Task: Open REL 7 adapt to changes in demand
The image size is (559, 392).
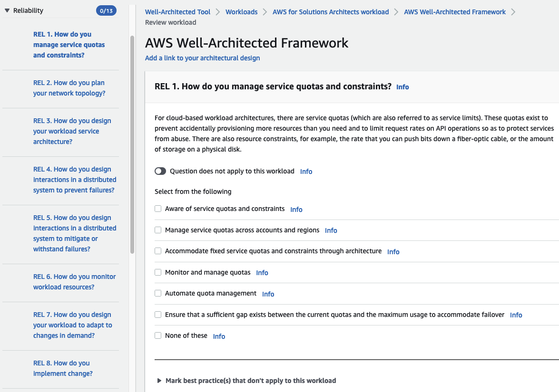Action: click(73, 325)
